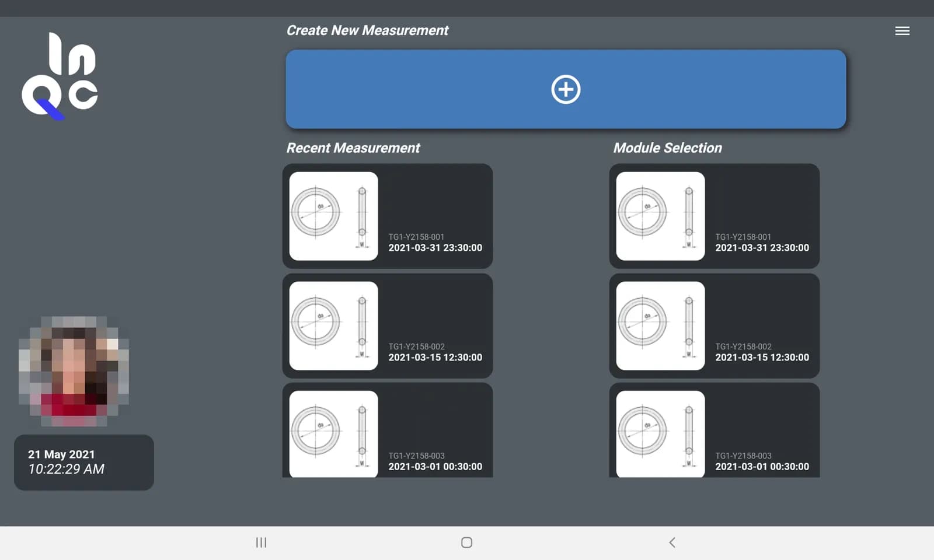
Task: Click the InQC logo
Action: (x=60, y=76)
